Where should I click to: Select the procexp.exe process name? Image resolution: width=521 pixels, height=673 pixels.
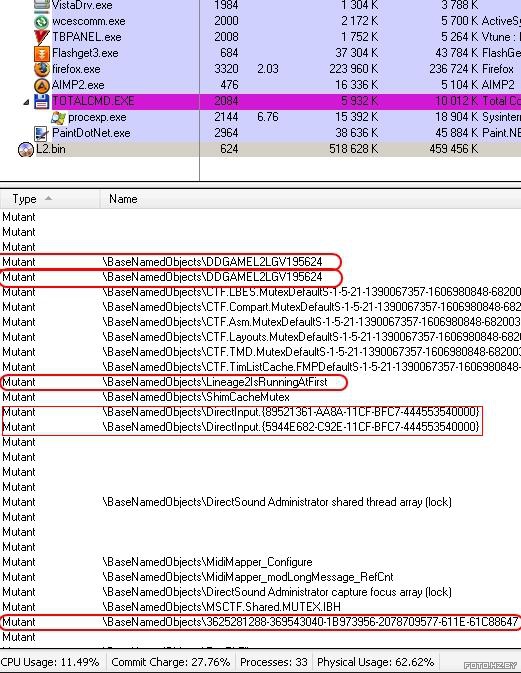tap(97, 117)
